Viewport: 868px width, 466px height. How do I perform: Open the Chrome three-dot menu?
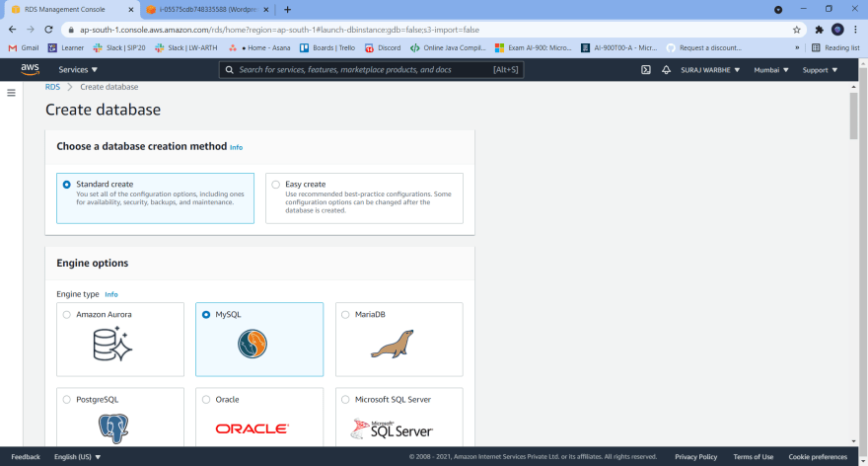pyautogui.click(x=855, y=30)
